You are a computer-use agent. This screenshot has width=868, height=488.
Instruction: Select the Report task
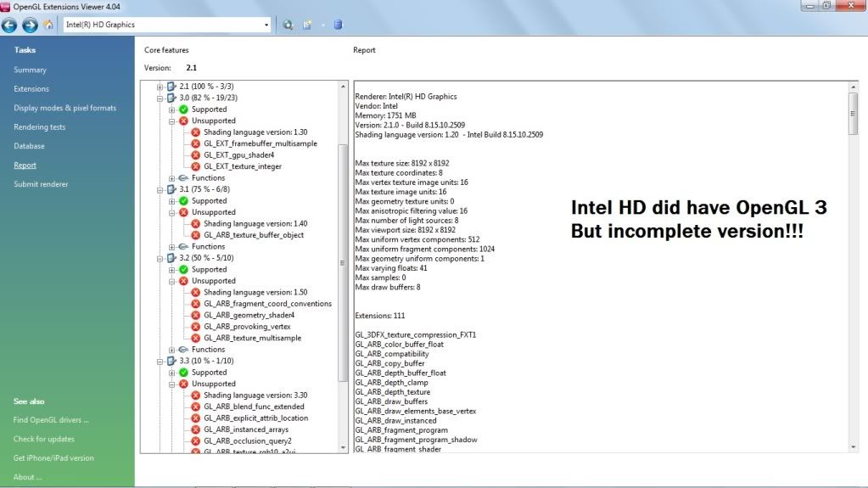tap(25, 165)
